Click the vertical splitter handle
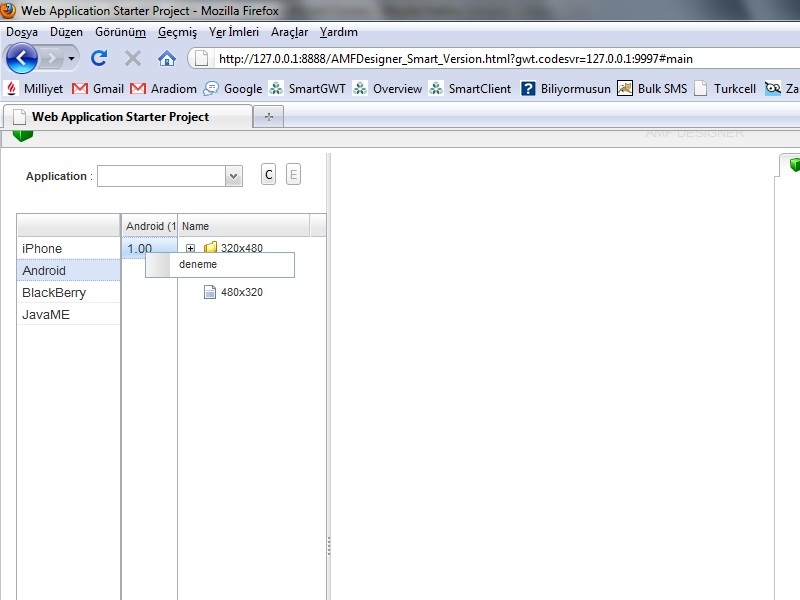The image size is (800, 600). pyautogui.click(x=328, y=546)
